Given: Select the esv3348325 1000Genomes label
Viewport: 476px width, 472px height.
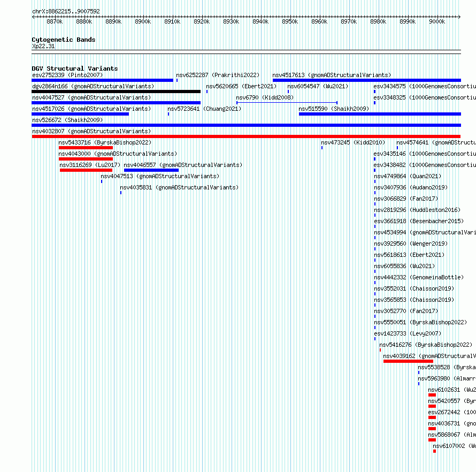Looking at the screenshot, I should tap(425, 97).
